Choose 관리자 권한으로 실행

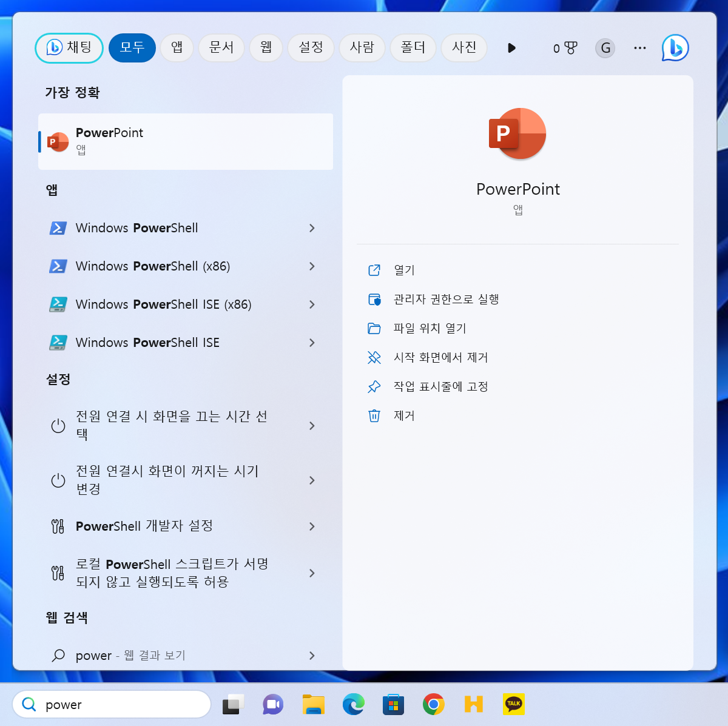[x=446, y=299]
